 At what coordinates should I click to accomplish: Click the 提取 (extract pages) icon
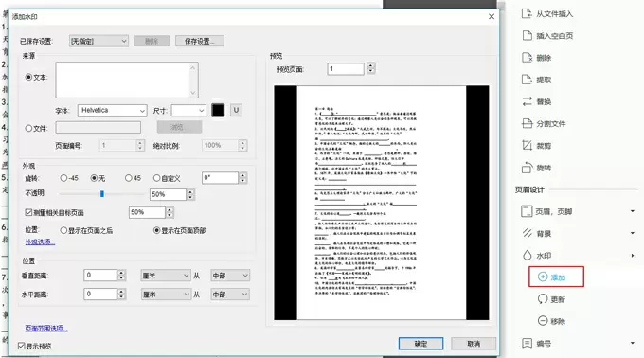tap(527, 80)
